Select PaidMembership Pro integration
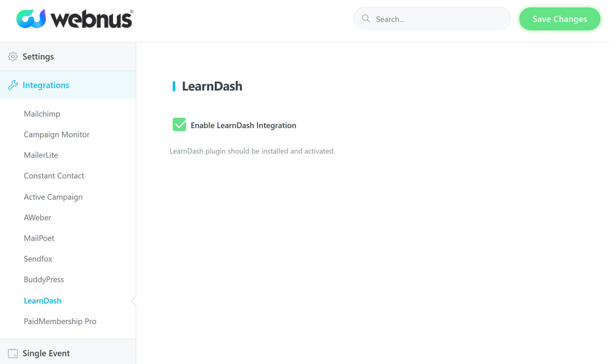 tap(60, 321)
